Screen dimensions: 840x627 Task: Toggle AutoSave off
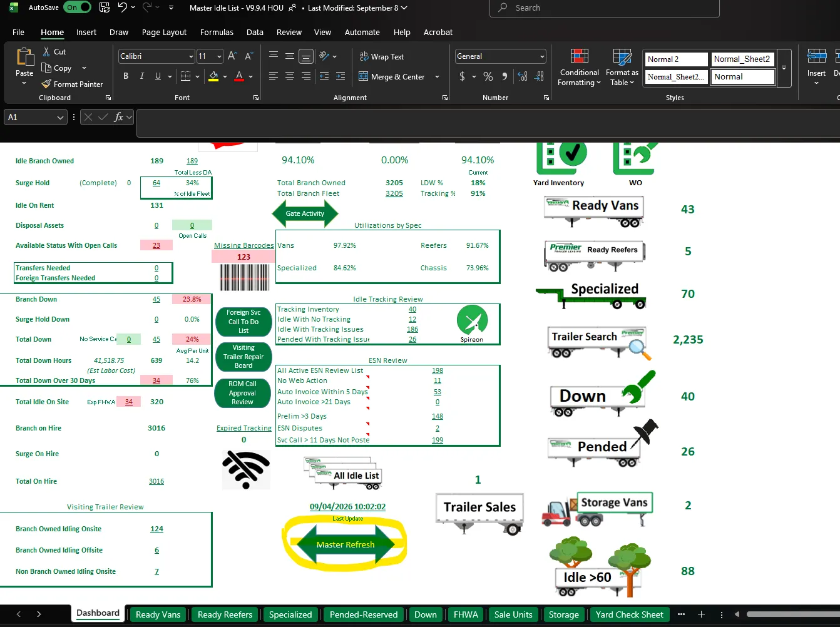point(78,8)
